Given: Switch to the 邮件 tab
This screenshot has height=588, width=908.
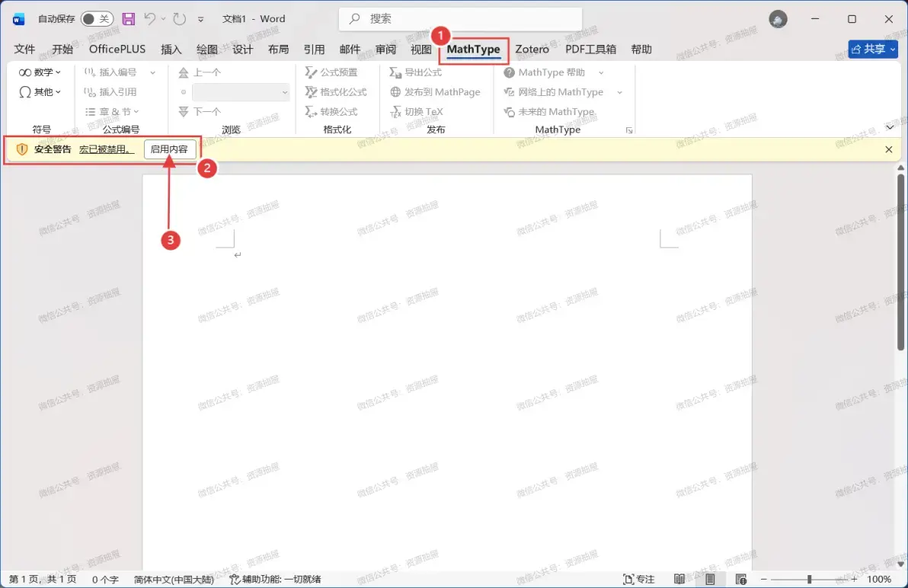Looking at the screenshot, I should tap(350, 50).
